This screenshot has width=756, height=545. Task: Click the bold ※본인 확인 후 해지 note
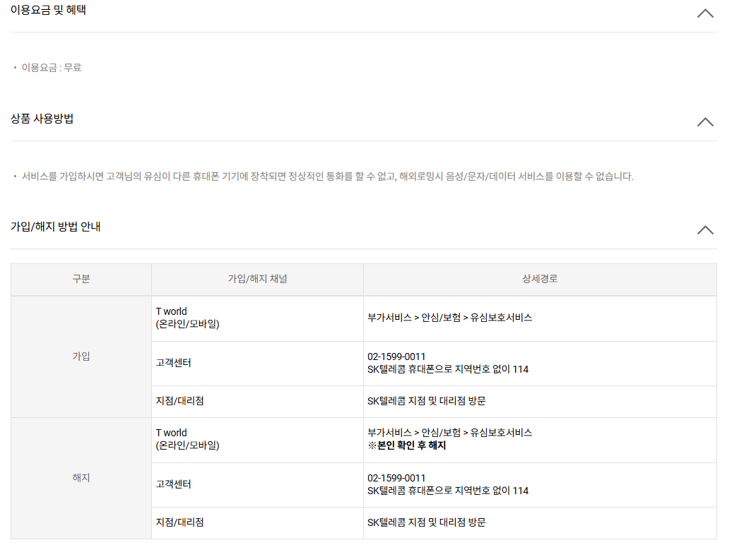click(407, 445)
